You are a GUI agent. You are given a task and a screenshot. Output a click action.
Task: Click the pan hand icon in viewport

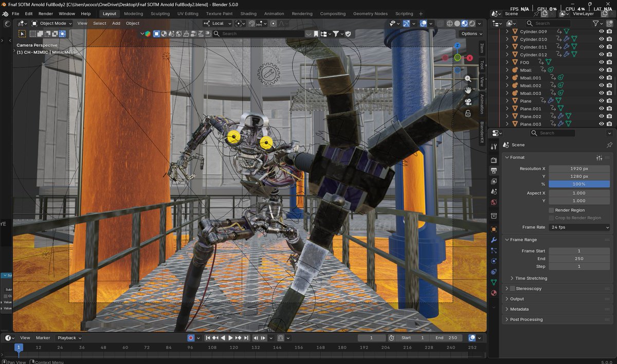point(468,90)
